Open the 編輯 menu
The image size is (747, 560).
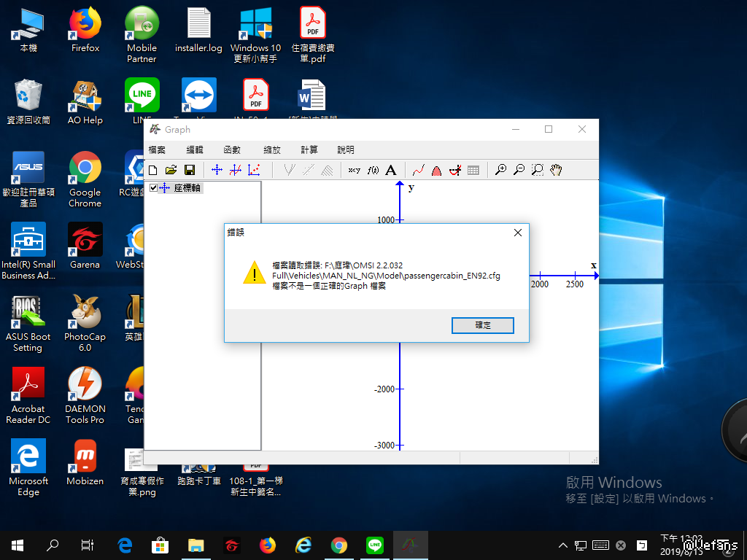194,150
